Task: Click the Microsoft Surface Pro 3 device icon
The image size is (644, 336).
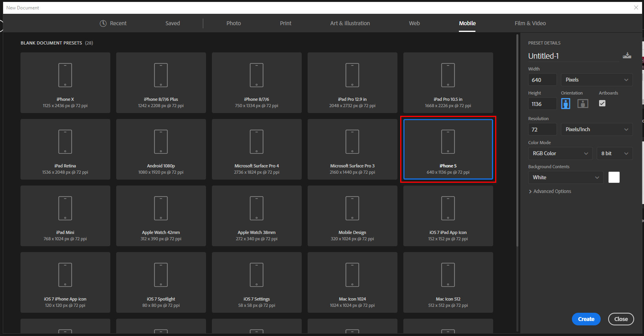Action: pos(352,141)
